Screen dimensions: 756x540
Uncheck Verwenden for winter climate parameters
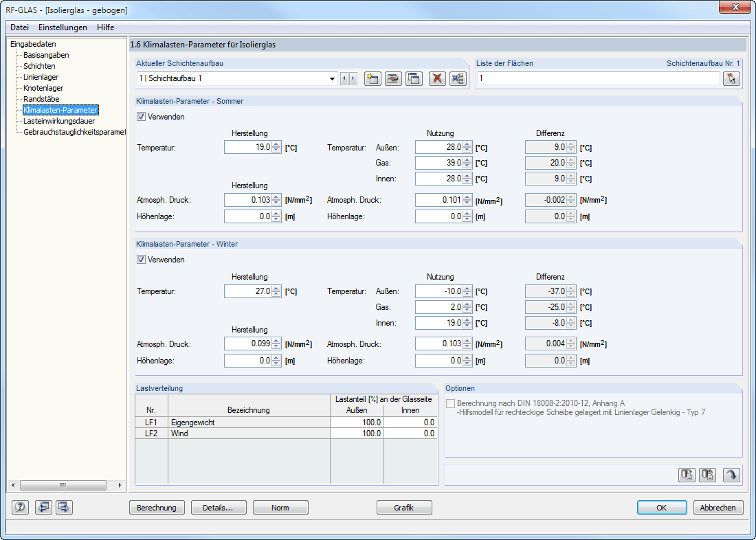point(142,260)
